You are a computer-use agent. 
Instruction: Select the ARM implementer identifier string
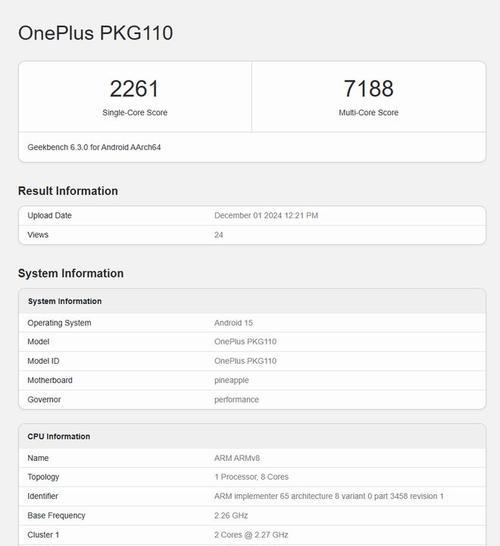pyautogui.click(x=329, y=496)
